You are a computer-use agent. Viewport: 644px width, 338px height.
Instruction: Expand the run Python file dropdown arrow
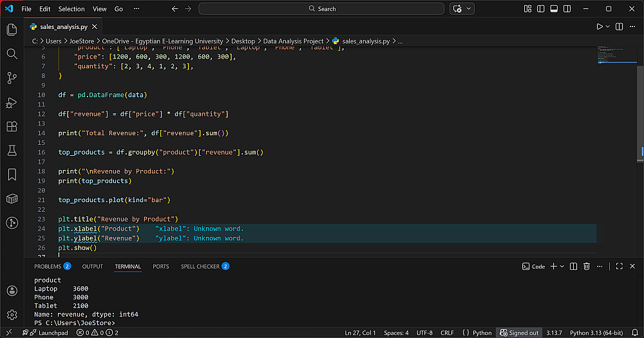click(607, 26)
